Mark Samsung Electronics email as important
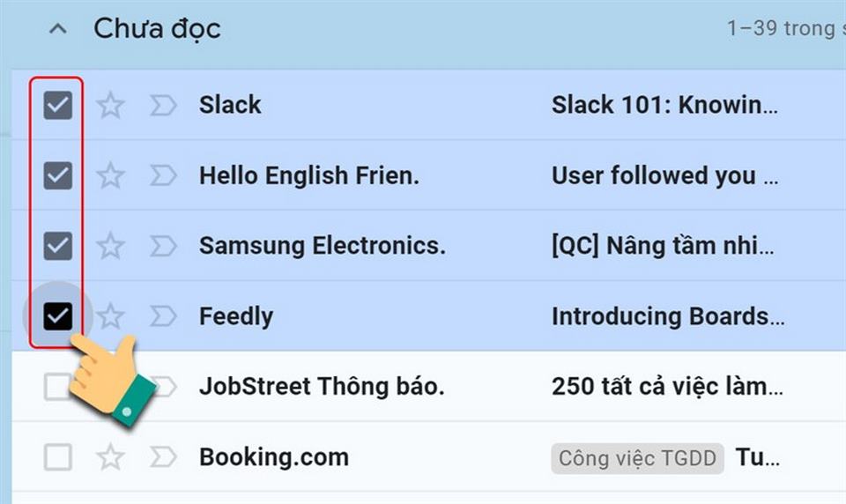 pos(163,246)
